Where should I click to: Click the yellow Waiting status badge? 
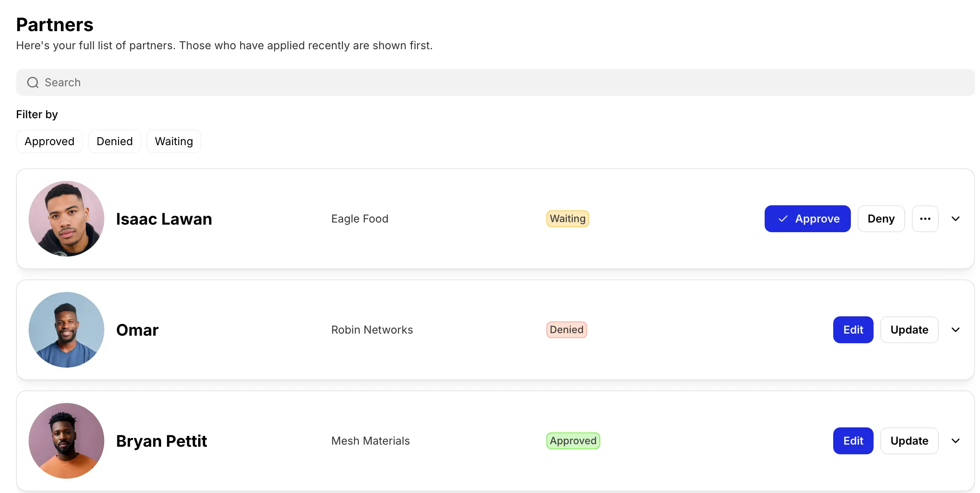pos(567,219)
